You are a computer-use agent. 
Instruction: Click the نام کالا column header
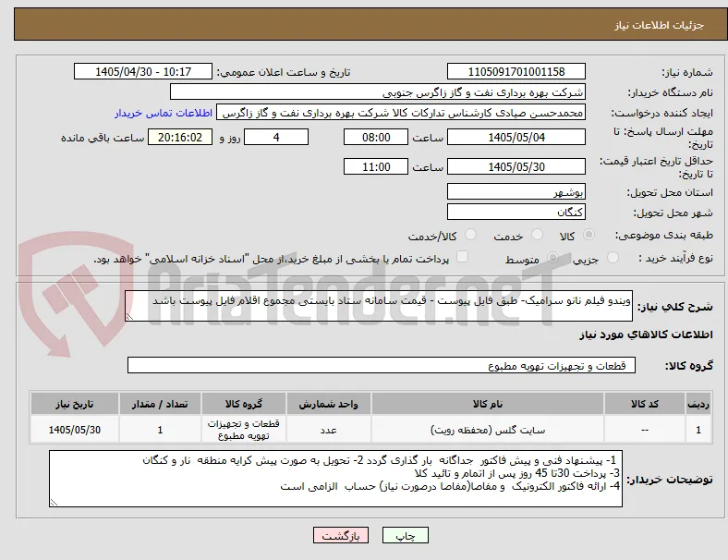(x=488, y=404)
